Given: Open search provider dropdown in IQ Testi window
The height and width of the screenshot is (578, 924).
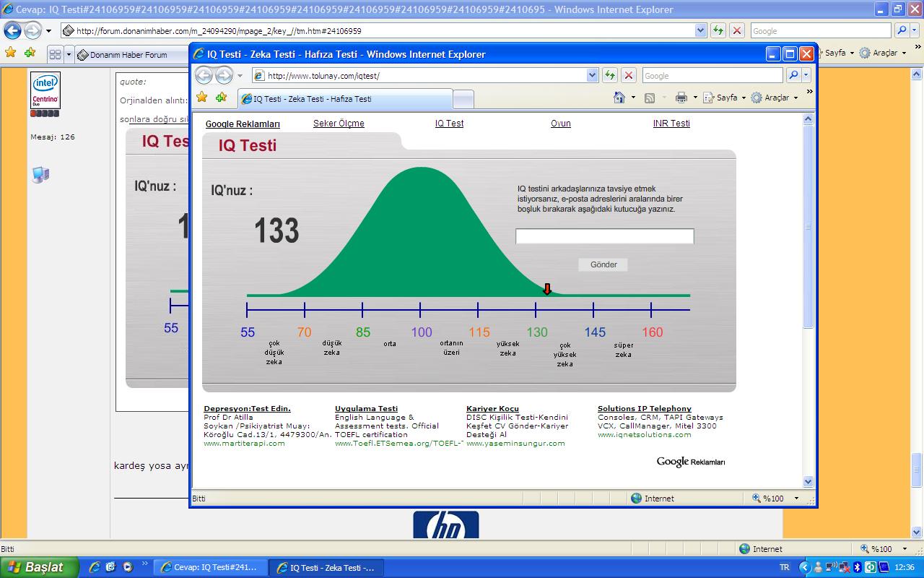Looking at the screenshot, I should [806, 75].
